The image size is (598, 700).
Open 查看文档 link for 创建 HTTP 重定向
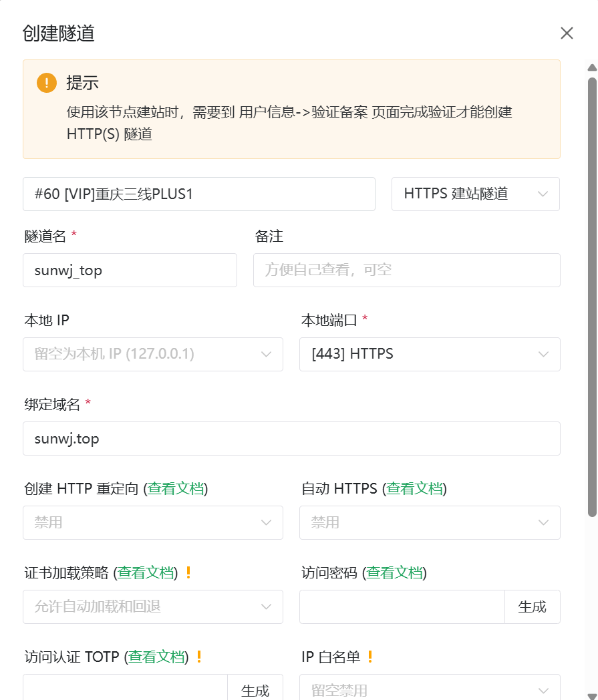coord(176,488)
